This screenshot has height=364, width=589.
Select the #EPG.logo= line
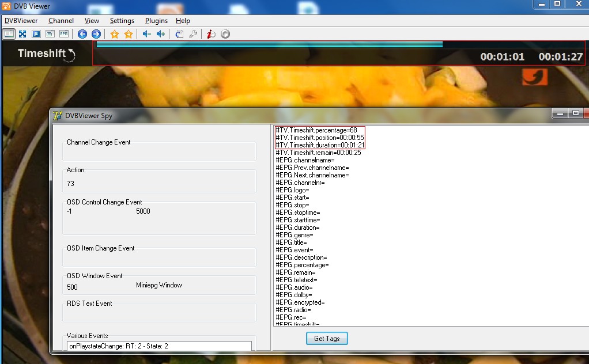click(x=292, y=190)
